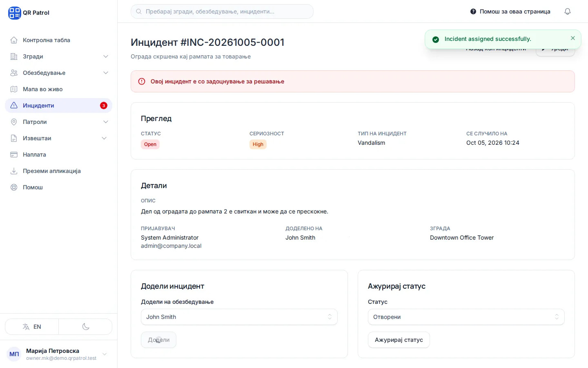Expand the Патроли sidebar section

[58, 122]
